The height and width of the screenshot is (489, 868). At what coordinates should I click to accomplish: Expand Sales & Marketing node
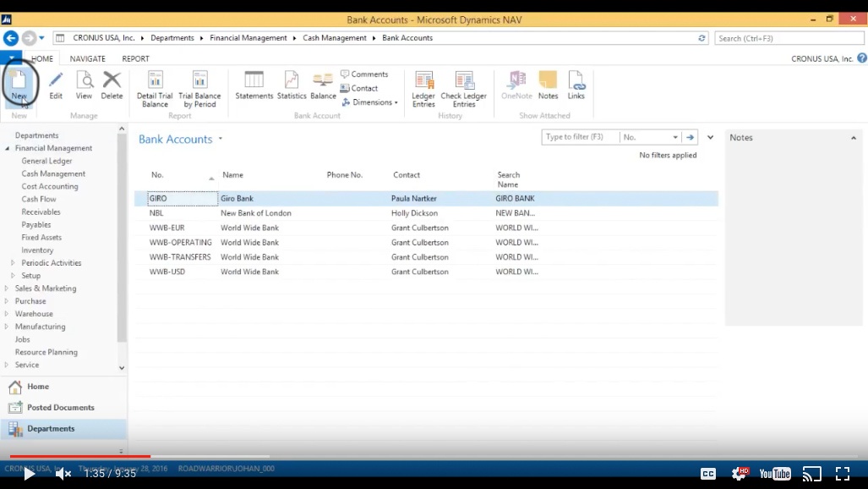click(7, 288)
